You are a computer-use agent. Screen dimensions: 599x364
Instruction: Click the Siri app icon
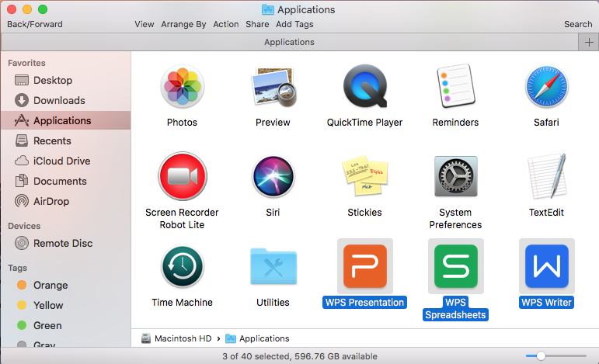pyautogui.click(x=273, y=176)
